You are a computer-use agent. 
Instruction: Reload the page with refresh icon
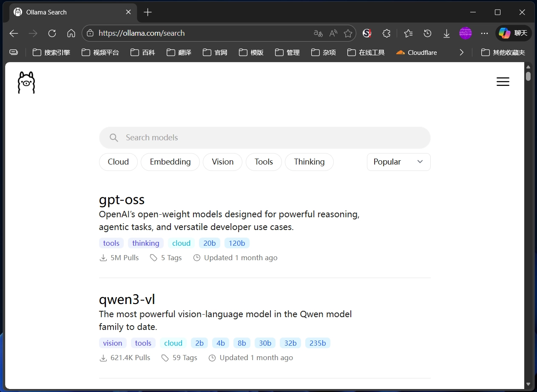coord(52,33)
